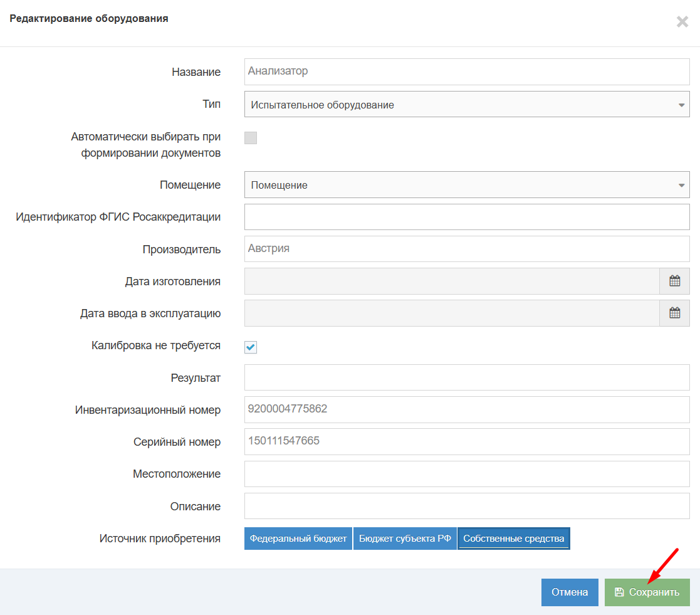700x615 pixels.
Task: Expand the Тип dropdown
Action: point(466,105)
